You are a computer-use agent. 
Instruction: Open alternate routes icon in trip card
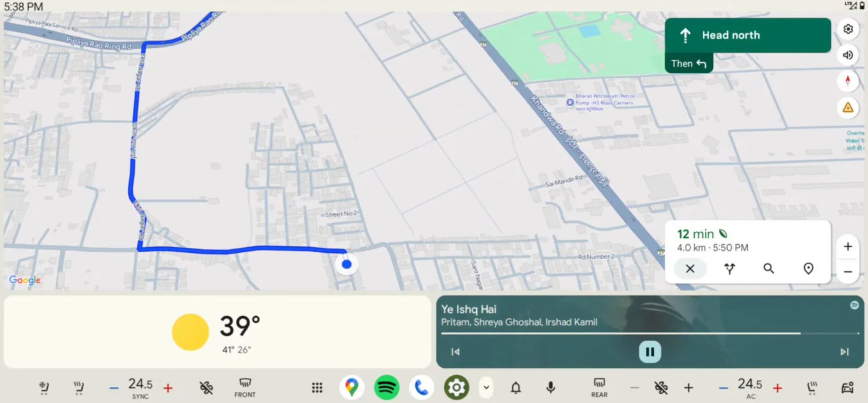click(x=729, y=269)
